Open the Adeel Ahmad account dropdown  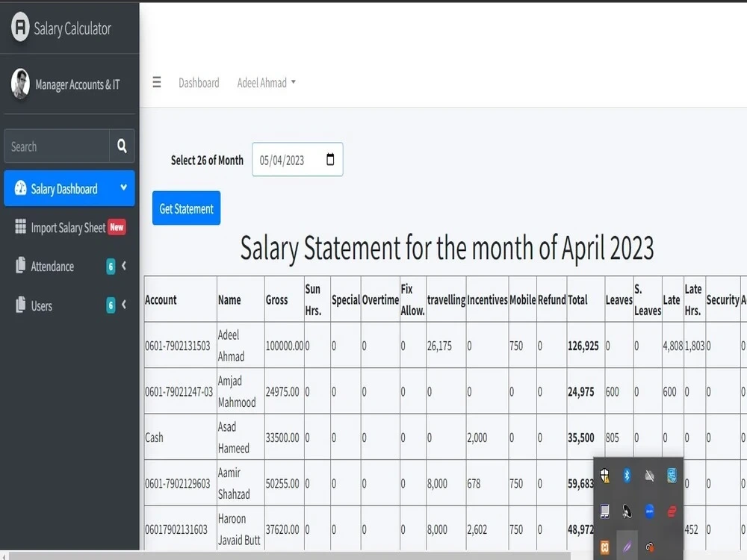pyautogui.click(x=267, y=83)
